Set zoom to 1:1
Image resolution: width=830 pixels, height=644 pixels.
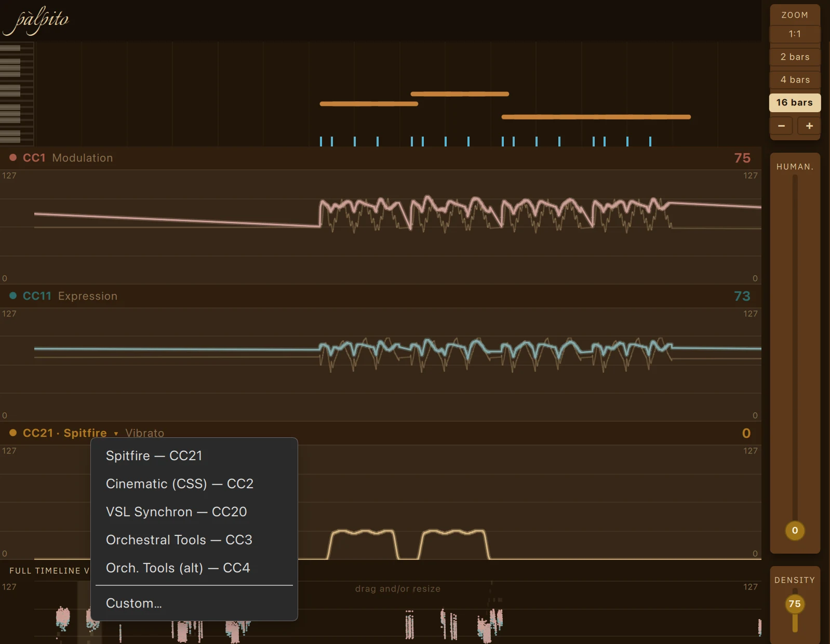[795, 34]
